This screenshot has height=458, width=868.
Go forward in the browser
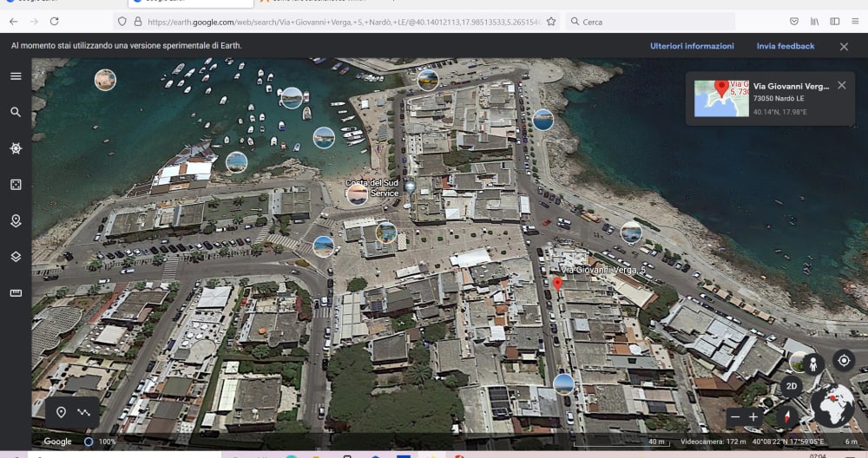click(x=34, y=22)
